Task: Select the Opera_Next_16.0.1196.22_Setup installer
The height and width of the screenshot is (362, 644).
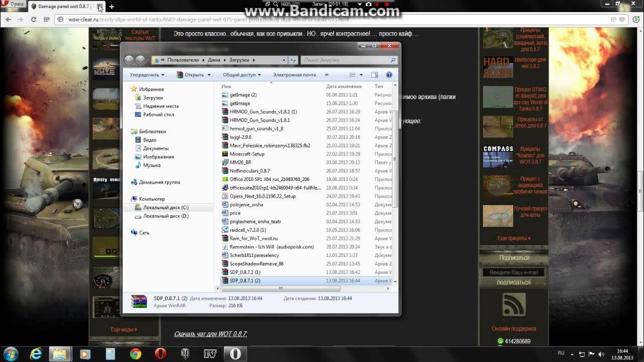Action: click(x=262, y=196)
